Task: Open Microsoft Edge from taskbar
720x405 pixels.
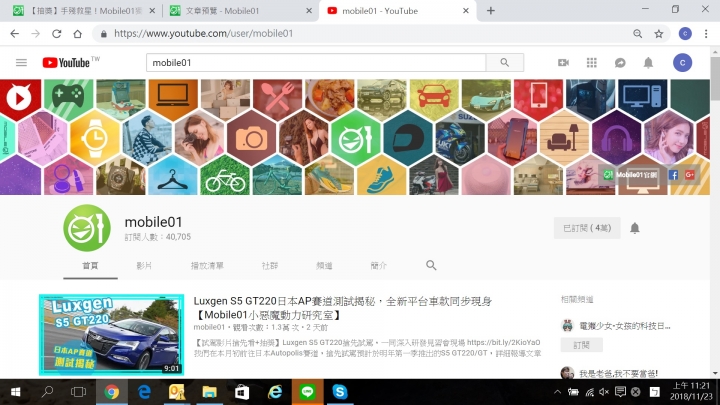Action: tap(144, 392)
